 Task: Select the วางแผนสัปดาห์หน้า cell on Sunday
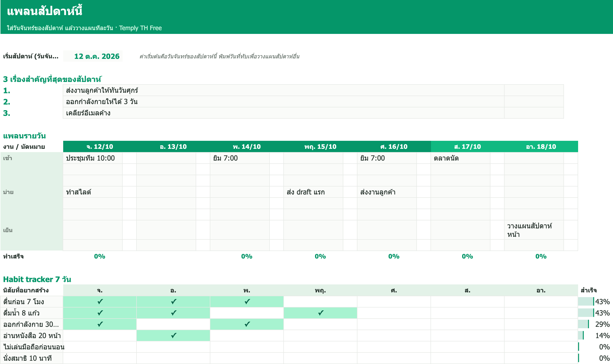pos(534,230)
